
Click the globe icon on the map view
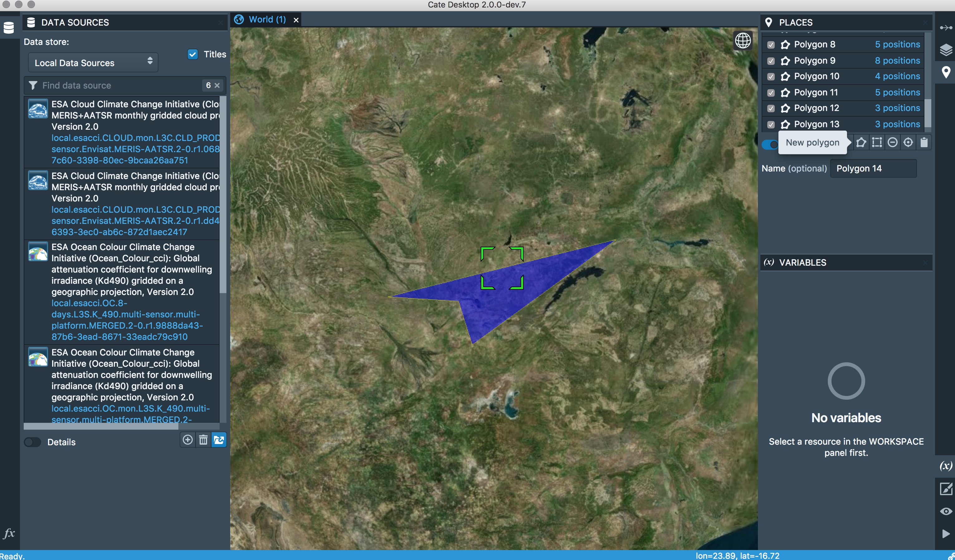click(x=743, y=41)
